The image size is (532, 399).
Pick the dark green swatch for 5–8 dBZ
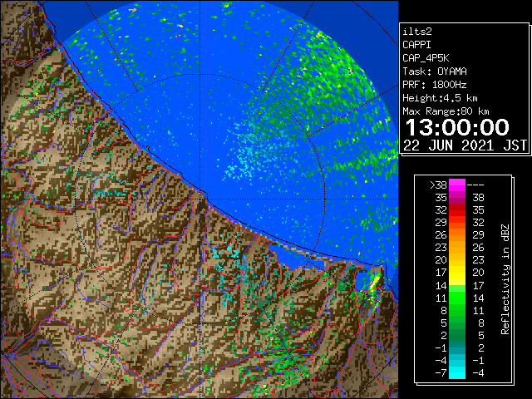(x=457, y=323)
